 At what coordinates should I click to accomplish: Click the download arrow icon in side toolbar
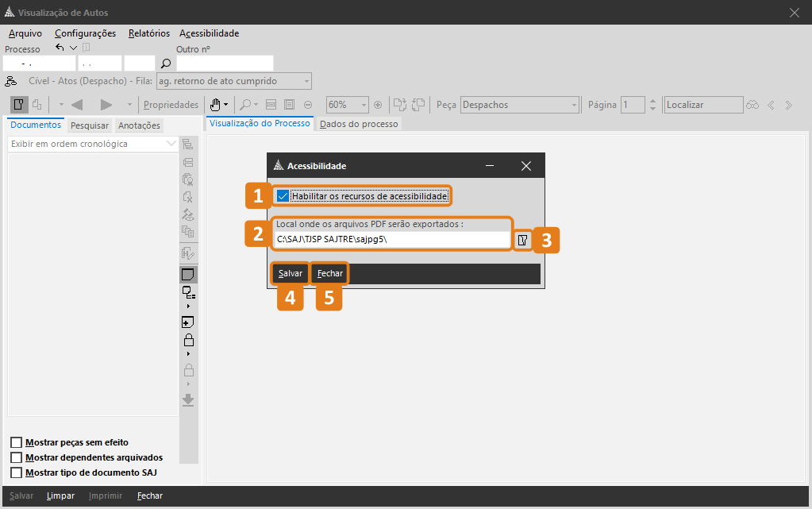188,399
